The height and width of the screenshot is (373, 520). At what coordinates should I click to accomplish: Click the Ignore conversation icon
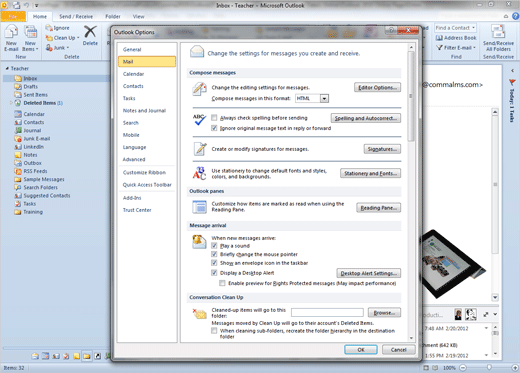49,28
